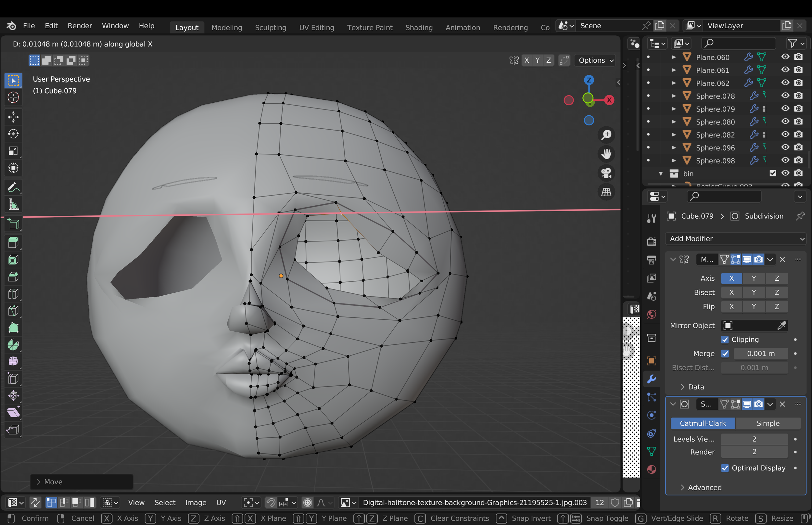Click the zoom magnifier gizmo
Screen dimensions: 812x525
606,134
